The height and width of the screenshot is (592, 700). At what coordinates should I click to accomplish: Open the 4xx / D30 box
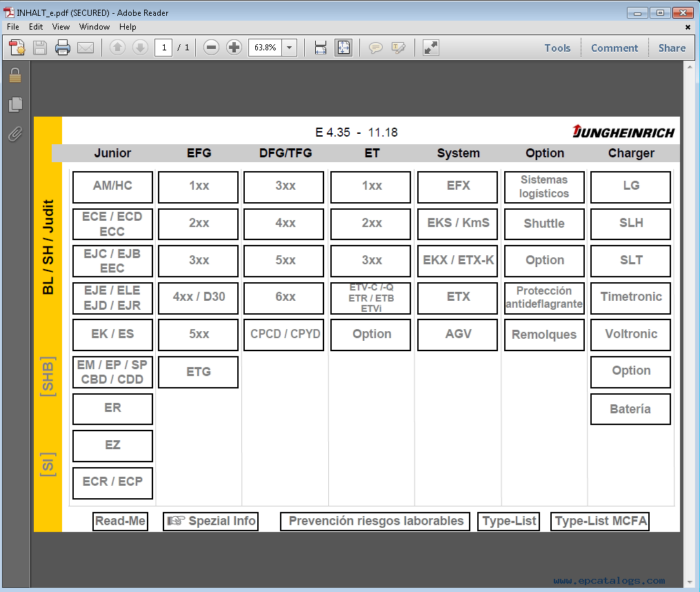point(198,298)
